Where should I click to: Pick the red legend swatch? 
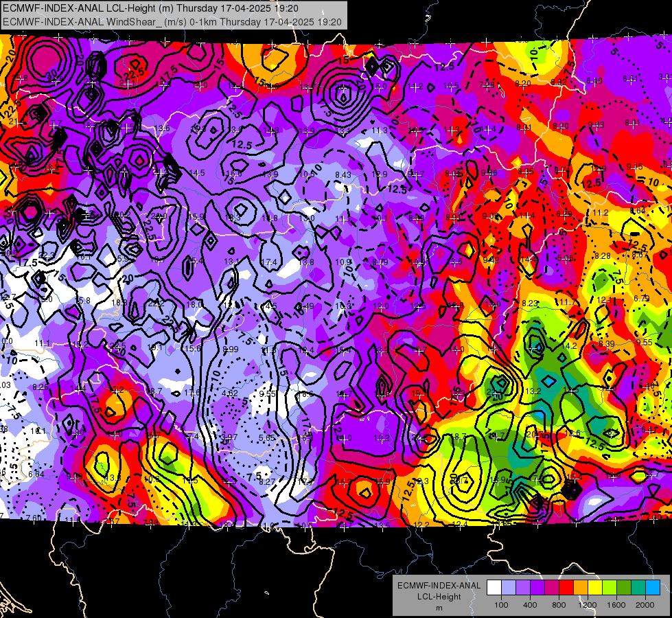566,588
